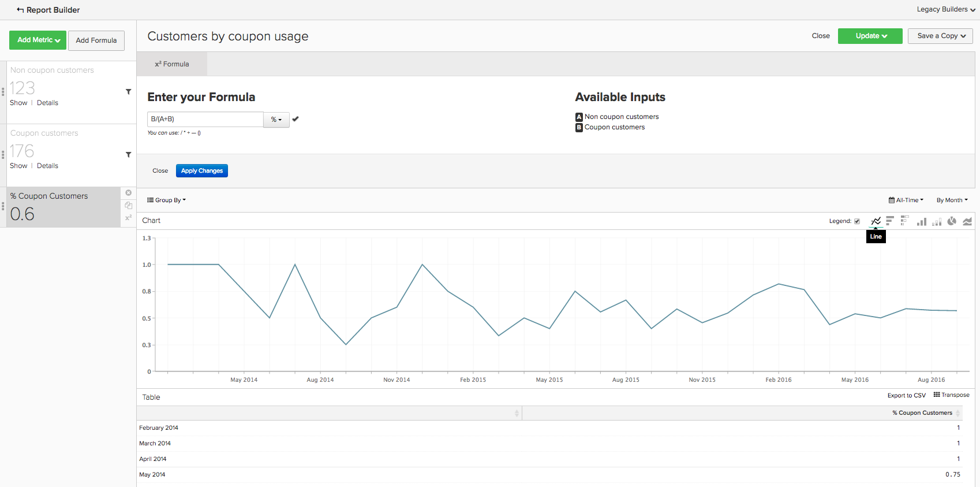Choose the vertical column chart icon
The width and height of the screenshot is (980, 487).
pyautogui.click(x=922, y=221)
